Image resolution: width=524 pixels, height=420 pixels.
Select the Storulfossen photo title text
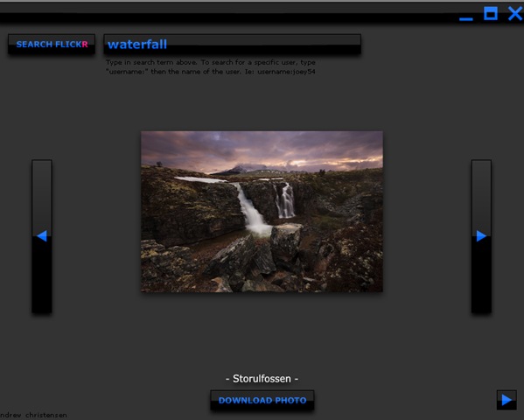point(262,379)
